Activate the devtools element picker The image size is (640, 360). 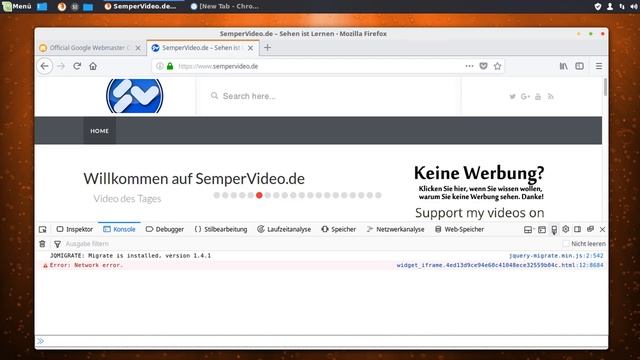point(42,229)
